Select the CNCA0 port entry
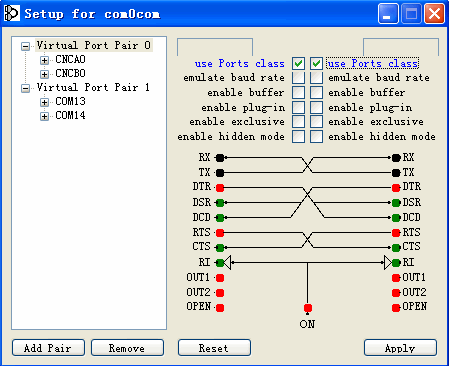The height and width of the screenshot is (366, 449). tap(70, 59)
